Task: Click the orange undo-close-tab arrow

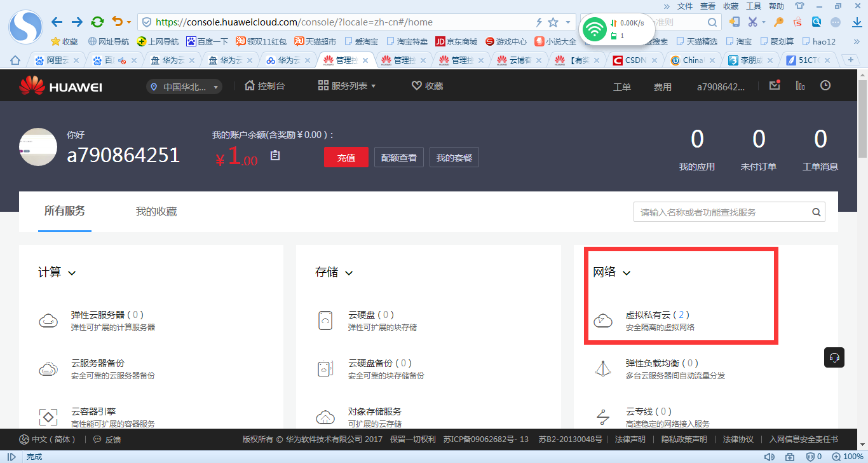Action: (117, 22)
